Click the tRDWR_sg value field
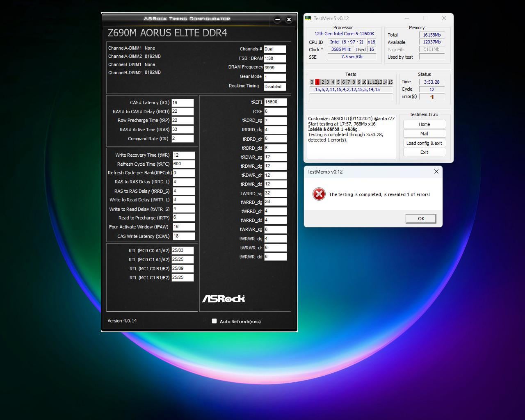This screenshot has width=525, height=420. 276,157
